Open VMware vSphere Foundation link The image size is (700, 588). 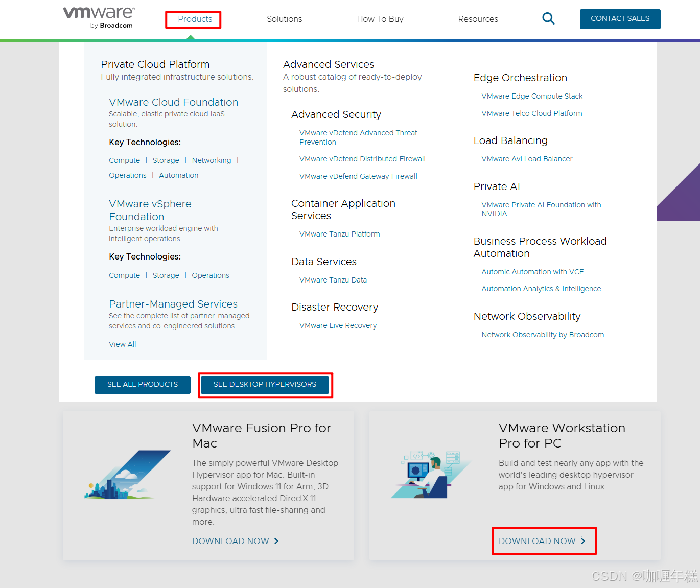(x=150, y=210)
